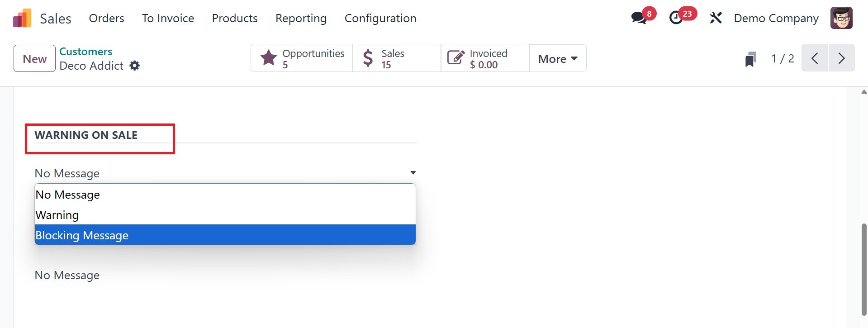
Task: Open the Reporting menu
Action: point(301,19)
